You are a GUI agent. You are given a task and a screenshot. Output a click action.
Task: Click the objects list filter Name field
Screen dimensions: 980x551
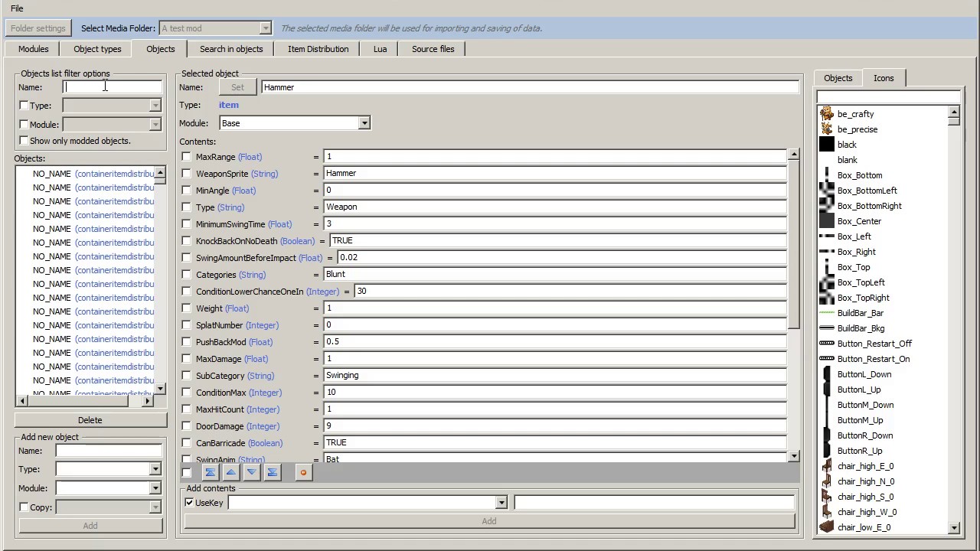point(113,86)
